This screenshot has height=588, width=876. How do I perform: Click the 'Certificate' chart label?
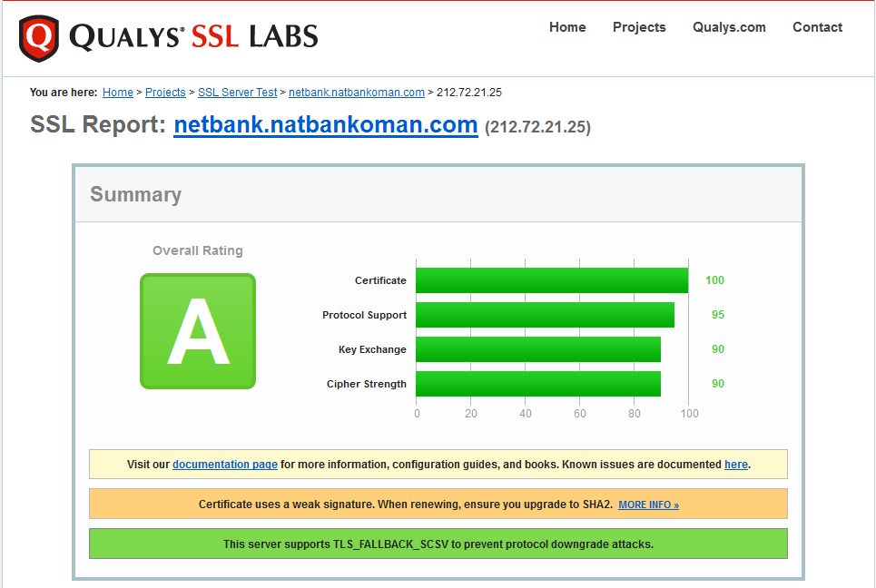pyautogui.click(x=380, y=280)
